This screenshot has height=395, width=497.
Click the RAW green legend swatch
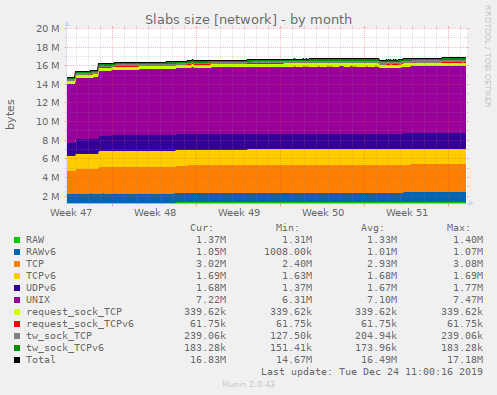click(x=17, y=240)
